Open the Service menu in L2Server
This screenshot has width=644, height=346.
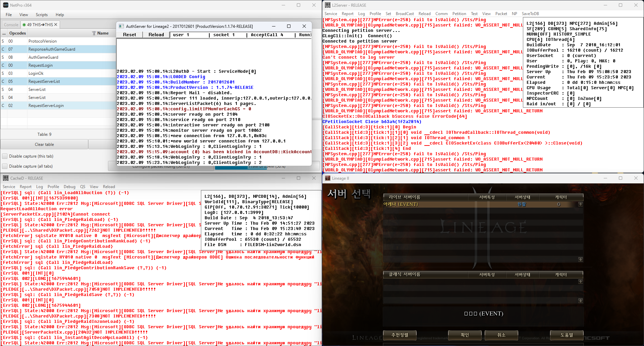[331, 14]
